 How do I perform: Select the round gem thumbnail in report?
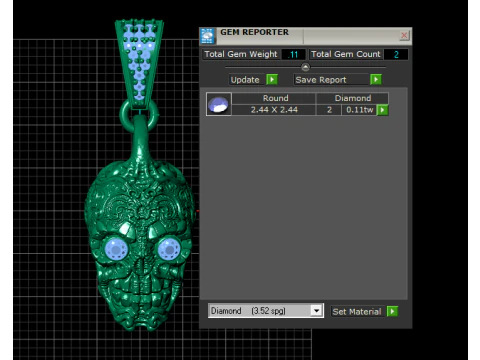[x=219, y=104]
